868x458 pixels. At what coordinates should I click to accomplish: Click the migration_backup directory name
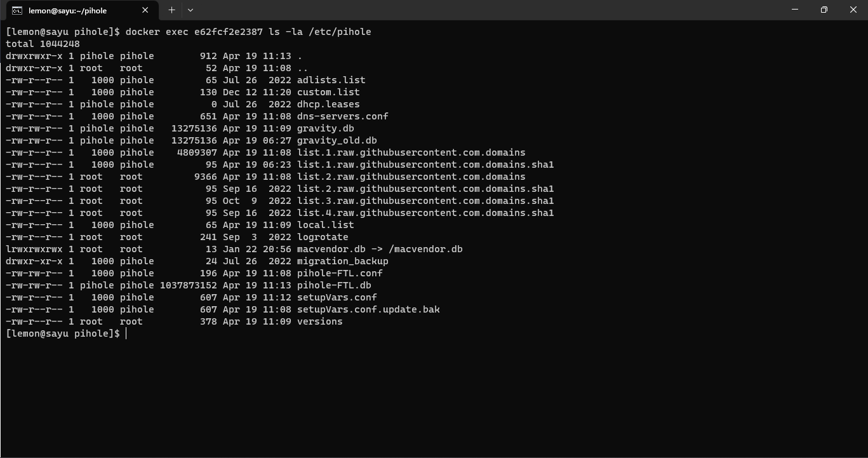tap(342, 261)
